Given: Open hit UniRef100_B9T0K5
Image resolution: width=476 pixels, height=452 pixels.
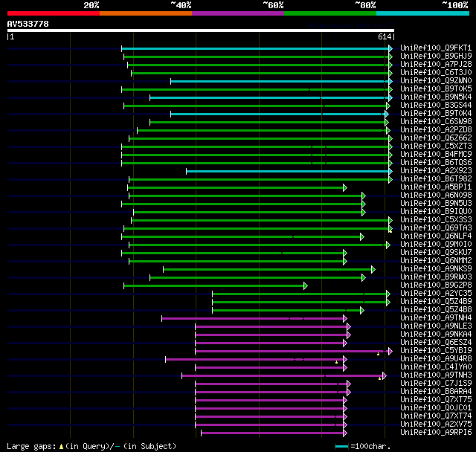Looking at the screenshot, I should tap(436, 89).
